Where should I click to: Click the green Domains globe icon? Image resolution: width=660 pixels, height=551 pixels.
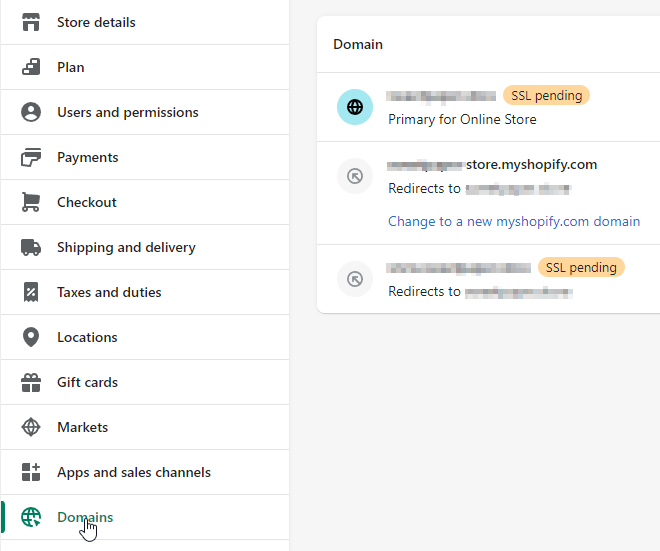[31, 517]
